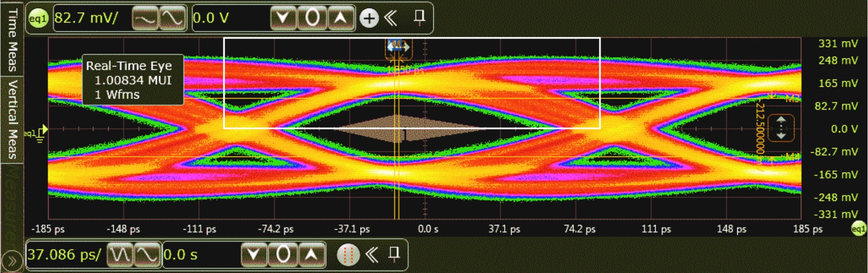Click the eq1 channel badge in top toolbar
Image resolution: width=868 pixels, height=273 pixels.
coord(38,18)
